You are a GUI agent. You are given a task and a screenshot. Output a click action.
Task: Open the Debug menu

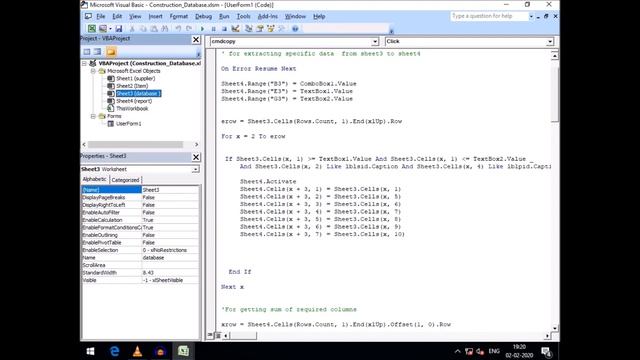(203, 16)
